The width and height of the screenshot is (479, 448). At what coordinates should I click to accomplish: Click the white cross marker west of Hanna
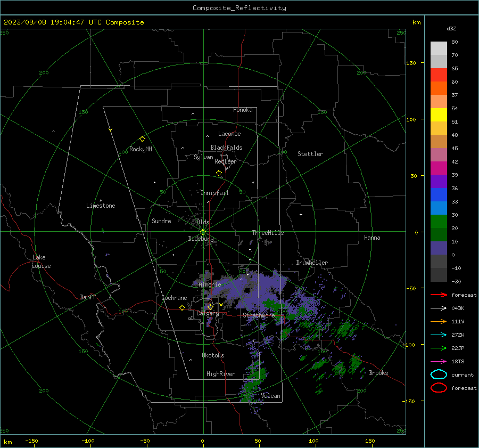(301, 214)
